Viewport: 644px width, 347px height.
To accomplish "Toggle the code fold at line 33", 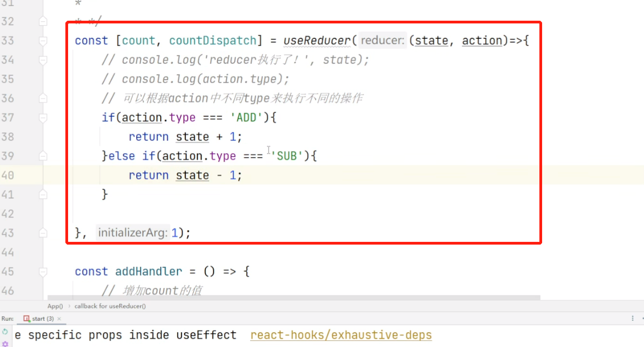I will coord(44,40).
